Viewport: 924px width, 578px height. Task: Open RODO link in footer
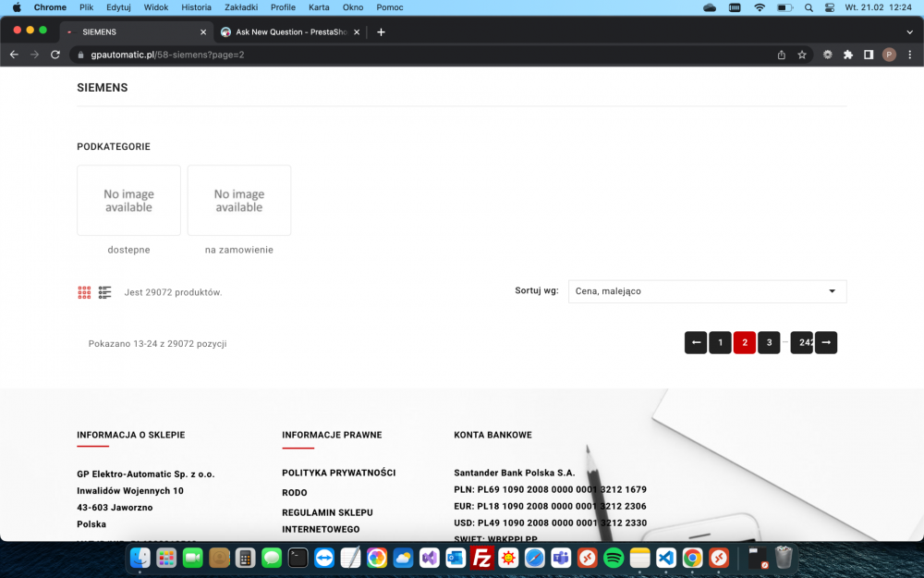point(295,493)
